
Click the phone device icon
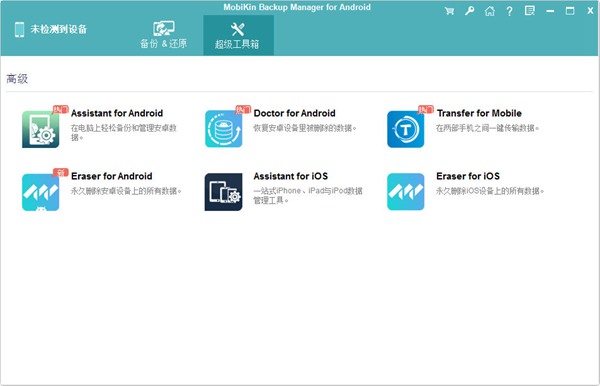(x=19, y=29)
